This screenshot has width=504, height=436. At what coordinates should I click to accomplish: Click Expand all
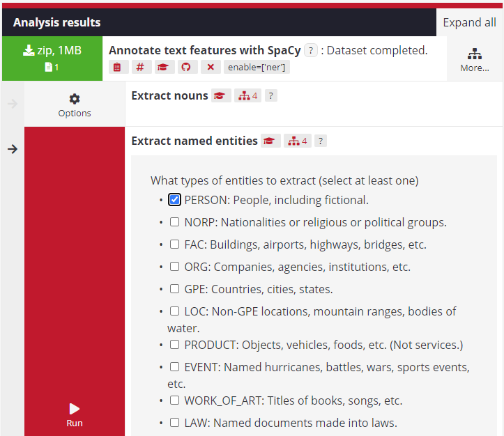tap(470, 22)
